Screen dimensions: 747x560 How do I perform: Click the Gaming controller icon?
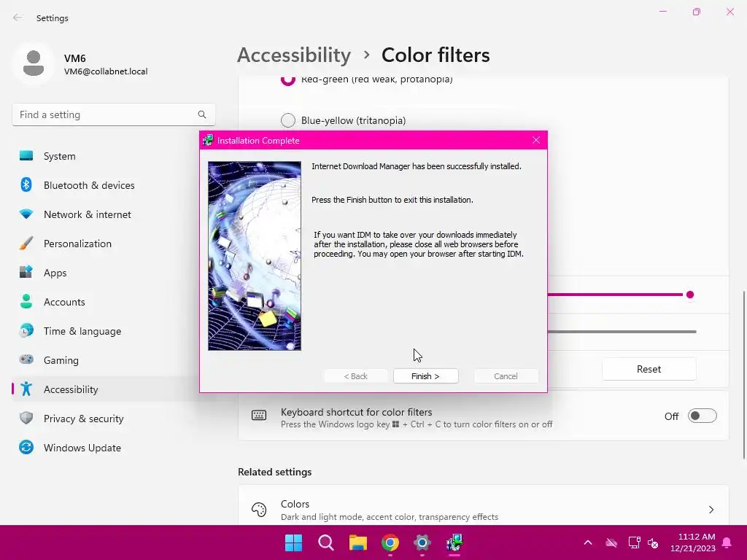[x=26, y=359]
